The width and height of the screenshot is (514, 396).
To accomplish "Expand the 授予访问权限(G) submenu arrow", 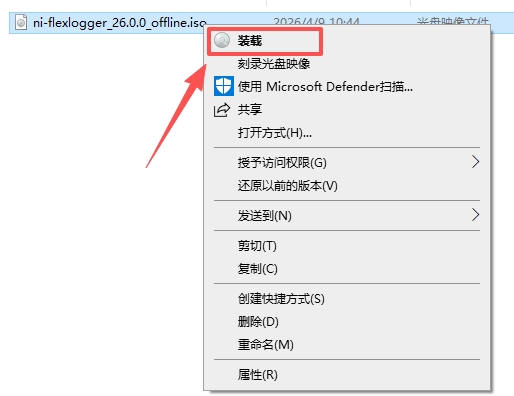I will coord(475,162).
